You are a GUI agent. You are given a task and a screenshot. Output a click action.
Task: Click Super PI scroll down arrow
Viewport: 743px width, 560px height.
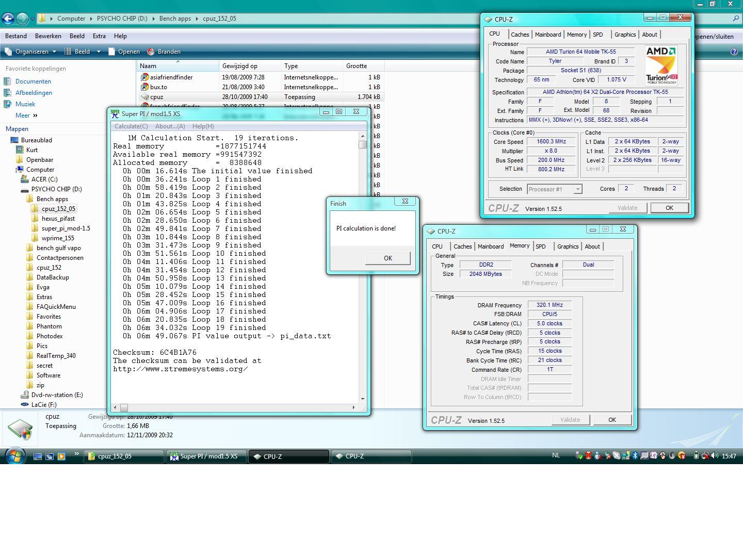[363, 399]
